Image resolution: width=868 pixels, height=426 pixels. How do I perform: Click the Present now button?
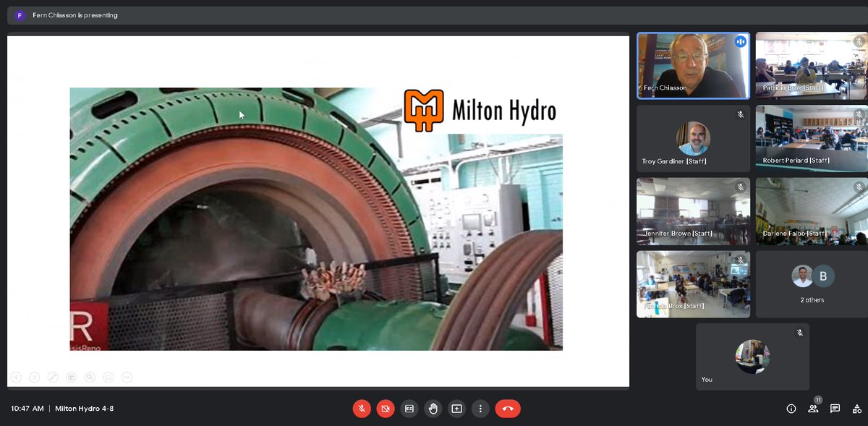point(456,409)
